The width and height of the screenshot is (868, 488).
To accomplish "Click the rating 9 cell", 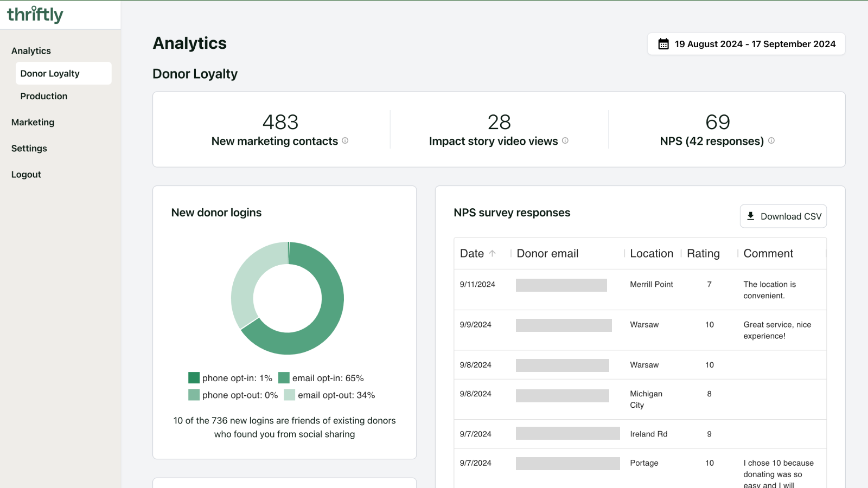I will 709,434.
